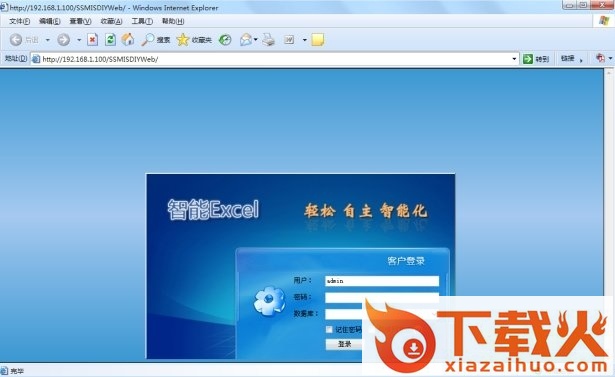
Task: Click the 地址(D) address label
Action: [16, 58]
